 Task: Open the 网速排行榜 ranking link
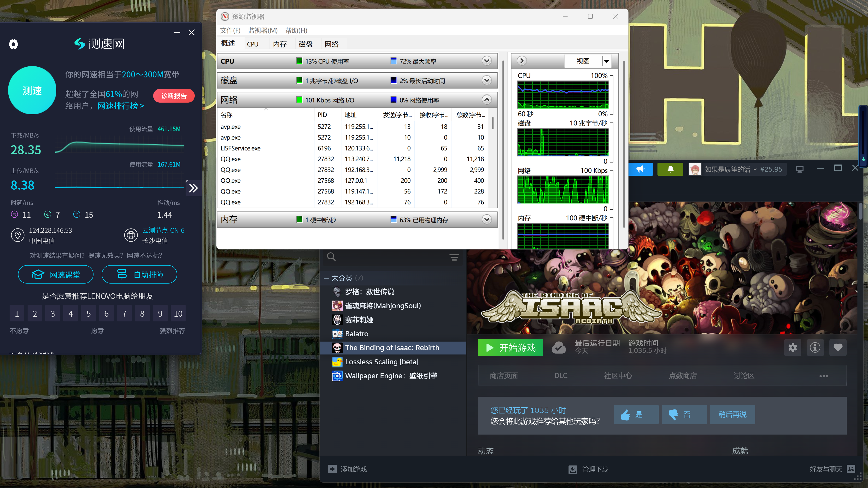(121, 106)
